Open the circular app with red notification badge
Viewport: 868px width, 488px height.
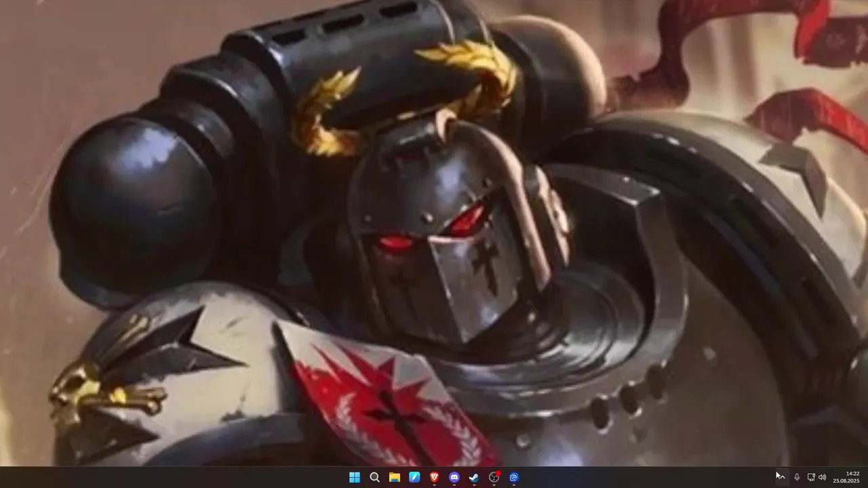tap(494, 477)
